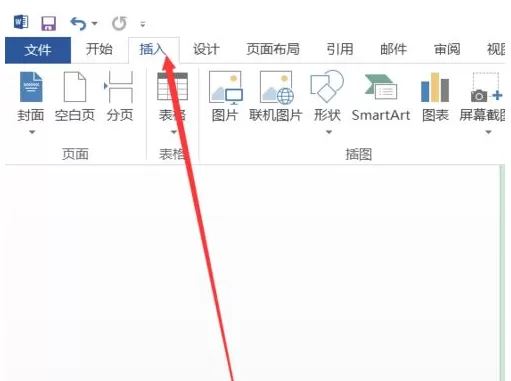Click the Word application icon

pos(21,23)
